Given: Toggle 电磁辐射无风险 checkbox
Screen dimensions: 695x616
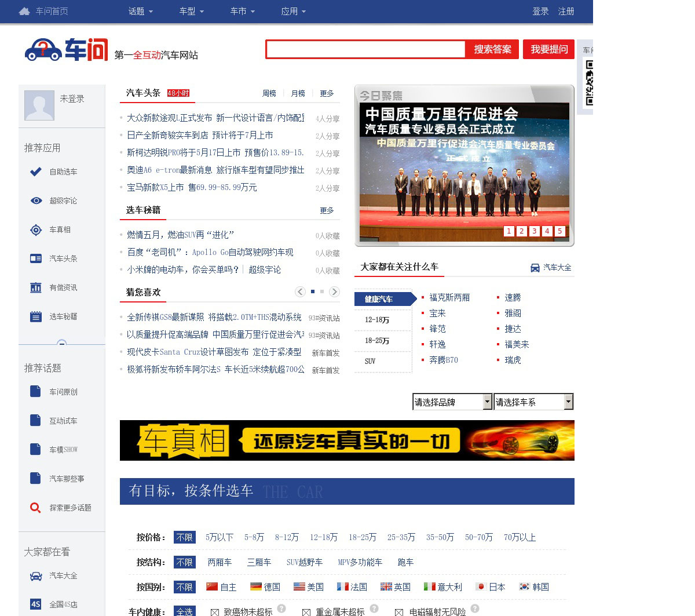Looking at the screenshot, I should click(399, 612).
